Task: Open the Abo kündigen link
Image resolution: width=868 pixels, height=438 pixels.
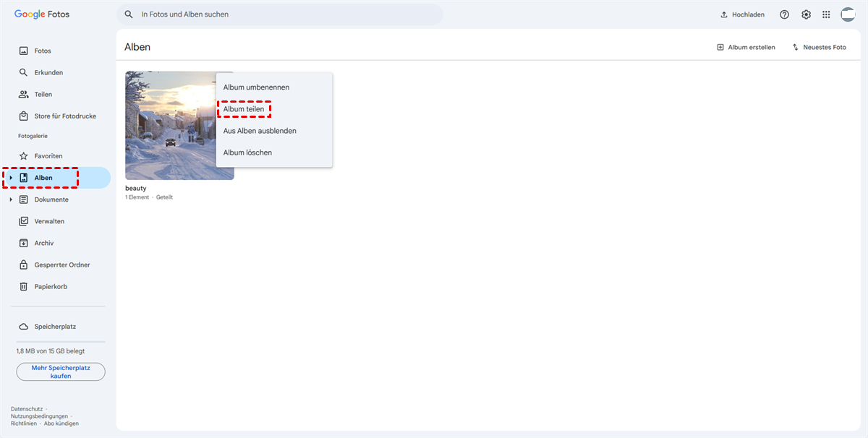Action: [61, 424]
